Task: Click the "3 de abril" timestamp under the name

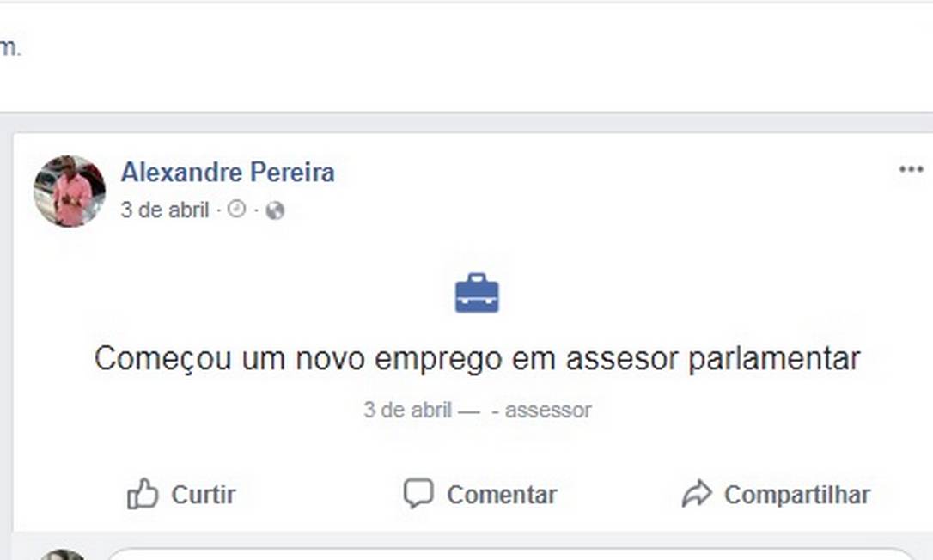Action: [165, 210]
